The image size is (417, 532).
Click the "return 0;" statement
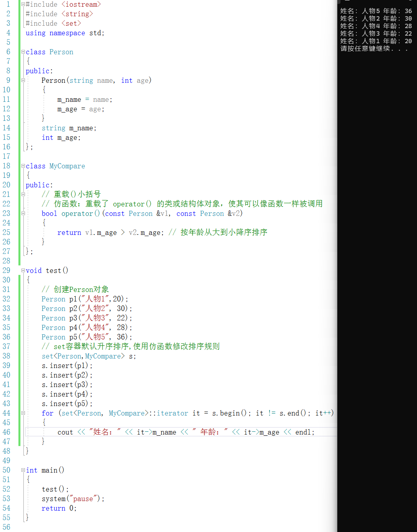pyautogui.click(x=59, y=508)
